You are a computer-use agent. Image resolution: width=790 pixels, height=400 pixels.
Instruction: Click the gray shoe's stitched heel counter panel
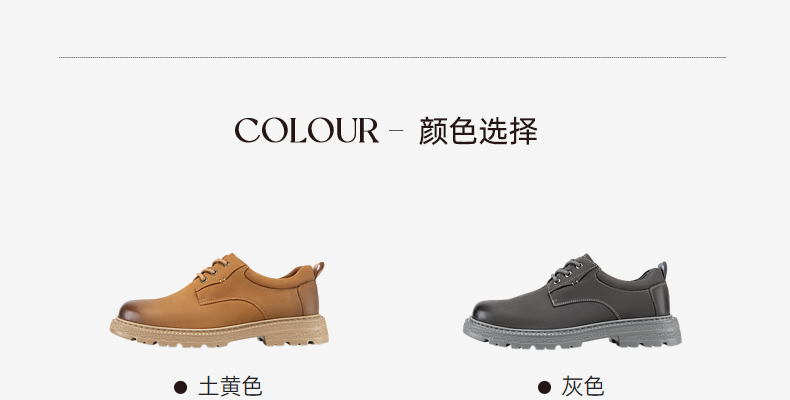[660, 299]
